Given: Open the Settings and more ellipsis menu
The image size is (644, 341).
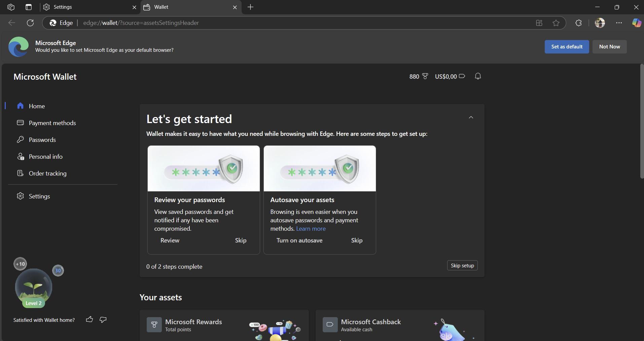Looking at the screenshot, I should pyautogui.click(x=619, y=23).
